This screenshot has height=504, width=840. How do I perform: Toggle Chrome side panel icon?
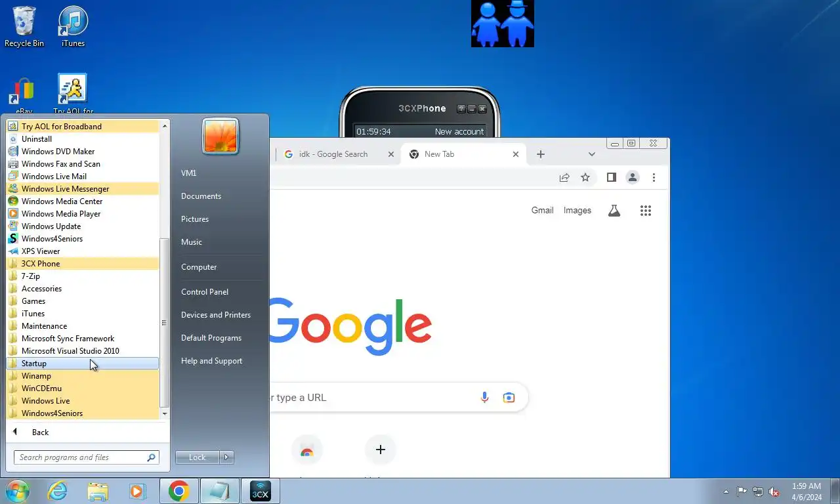point(612,177)
